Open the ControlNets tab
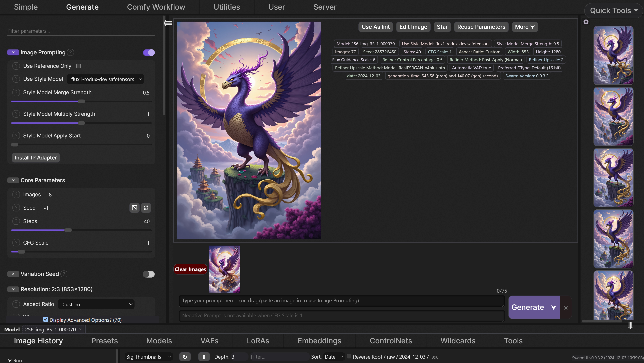 391,341
